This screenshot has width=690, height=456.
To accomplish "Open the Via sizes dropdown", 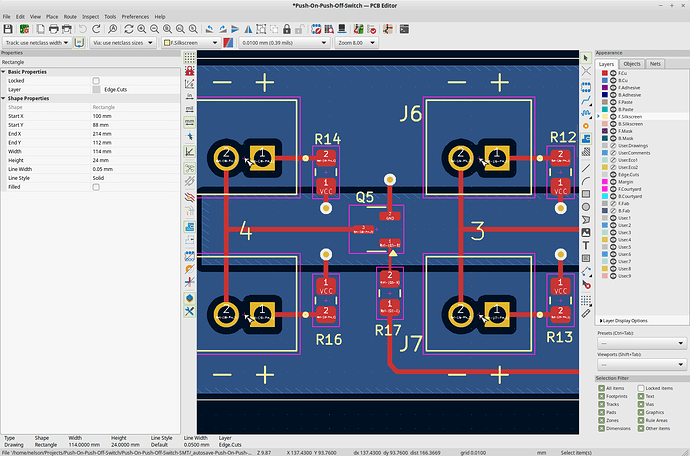I will [x=123, y=43].
